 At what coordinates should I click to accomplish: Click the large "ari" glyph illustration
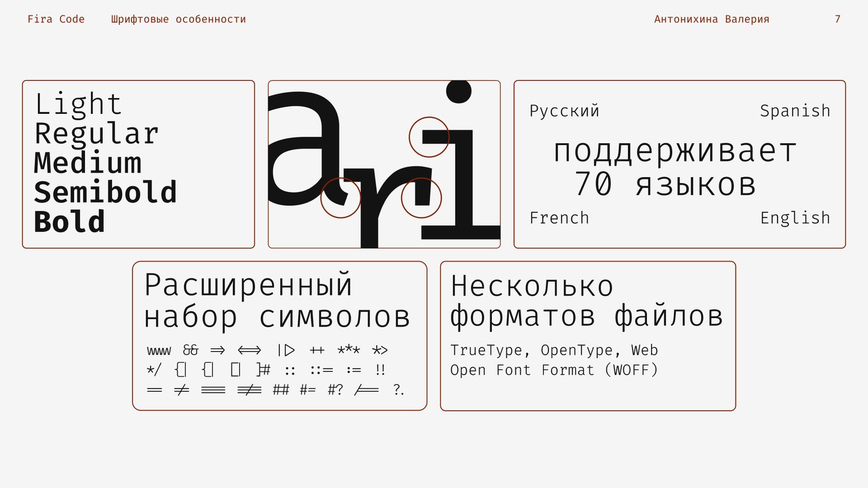pos(384,164)
